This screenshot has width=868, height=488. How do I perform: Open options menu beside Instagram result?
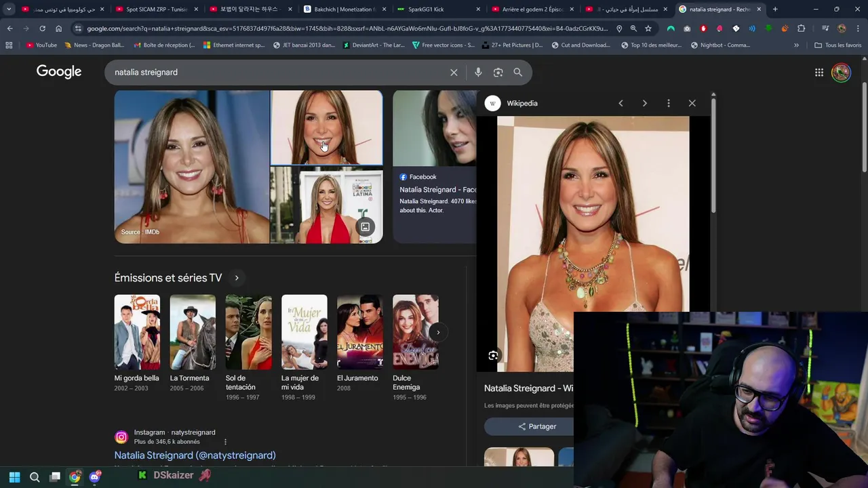coord(225,442)
